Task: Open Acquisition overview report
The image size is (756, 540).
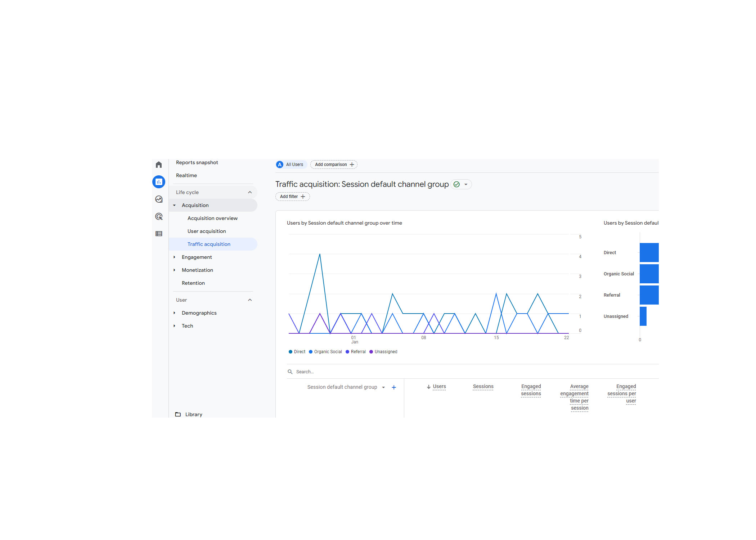Action: pos(212,218)
